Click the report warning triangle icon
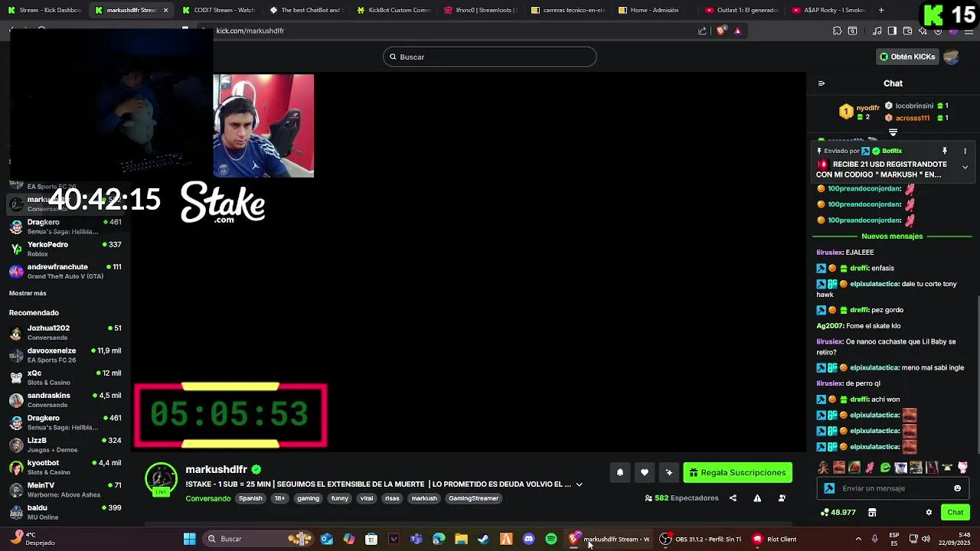Viewport: 980px width, 551px height. click(x=757, y=498)
